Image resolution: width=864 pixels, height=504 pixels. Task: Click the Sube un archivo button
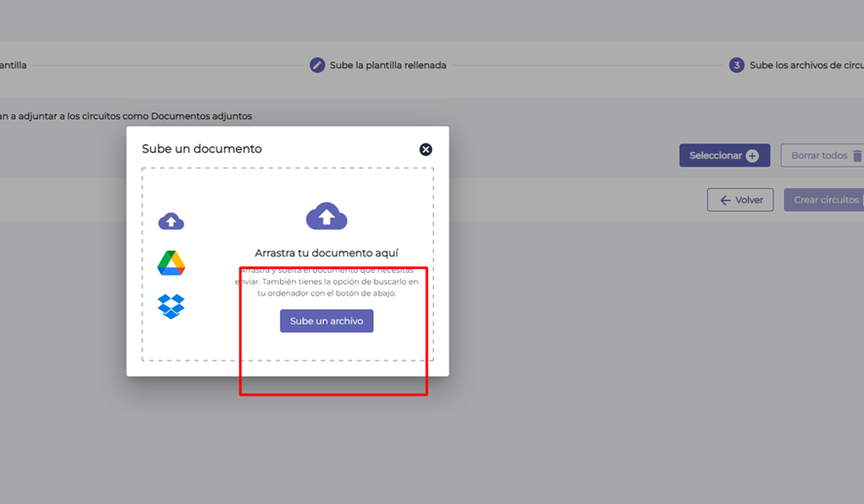(327, 321)
